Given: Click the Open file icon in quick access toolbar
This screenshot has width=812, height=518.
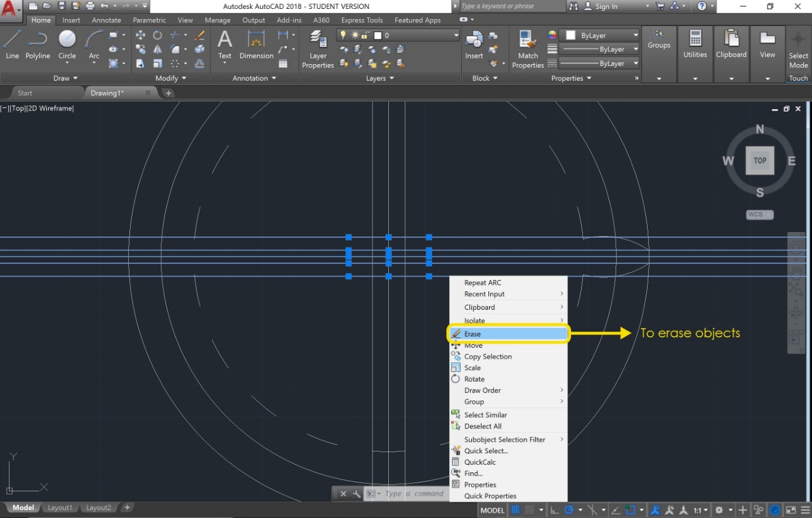Looking at the screenshot, I should [48, 6].
